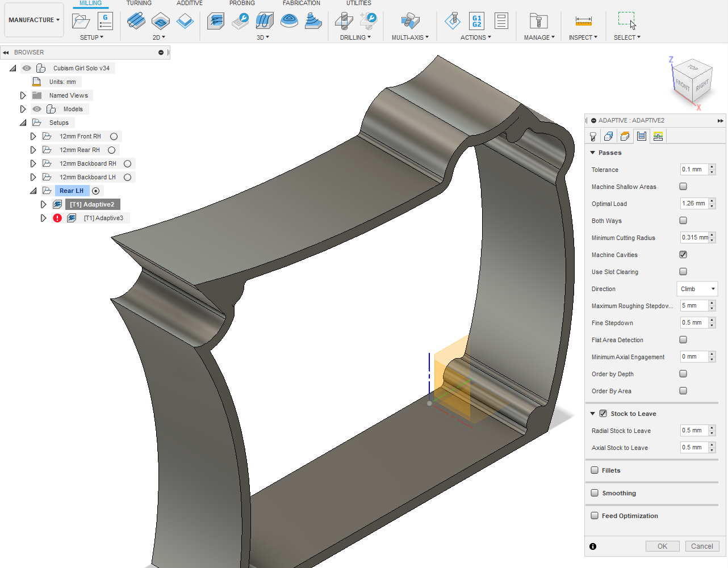Toggle visibility eye of Models

tap(37, 109)
